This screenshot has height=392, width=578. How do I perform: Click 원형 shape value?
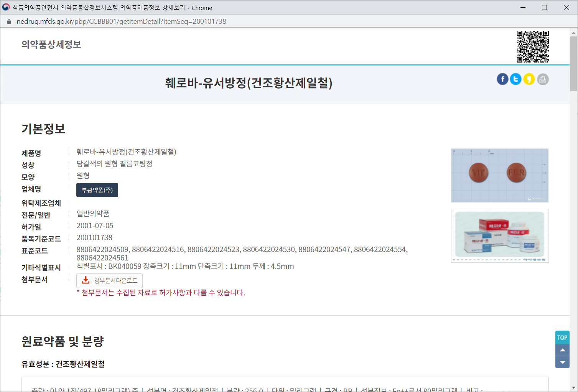pos(83,176)
